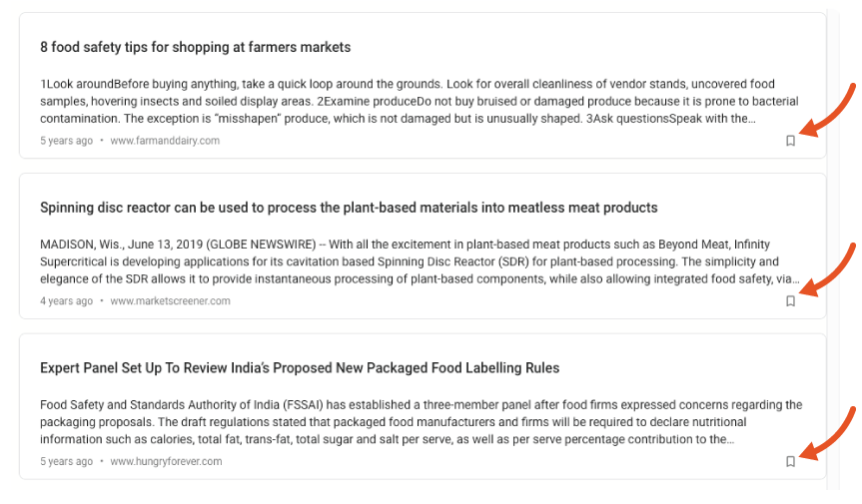Bookmark the India food labelling rules article
862x504 pixels.
click(x=790, y=462)
